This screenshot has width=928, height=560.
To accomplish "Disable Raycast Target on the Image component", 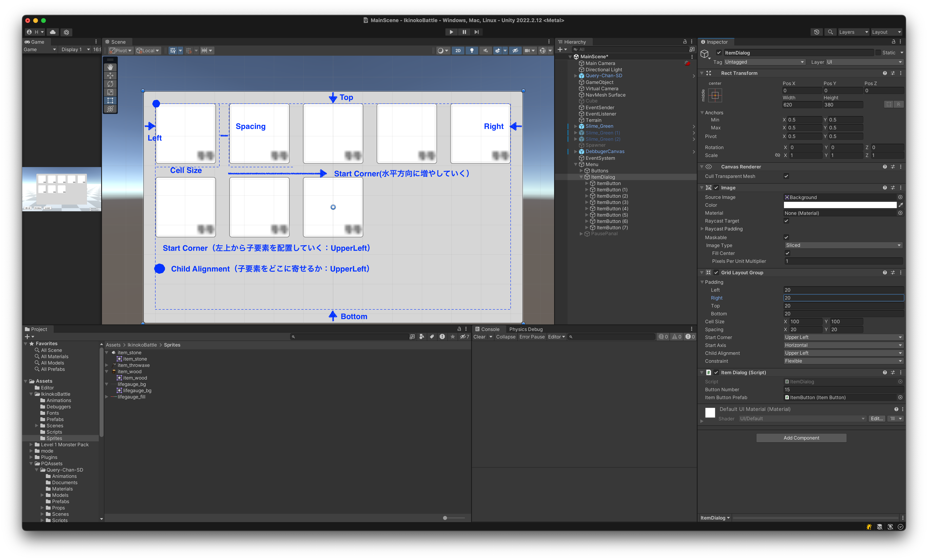I will tap(786, 221).
